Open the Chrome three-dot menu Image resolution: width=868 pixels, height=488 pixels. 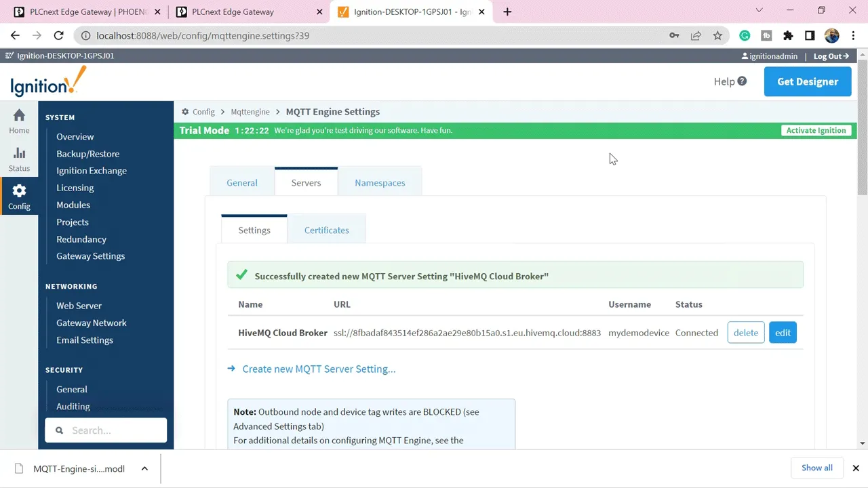(853, 36)
